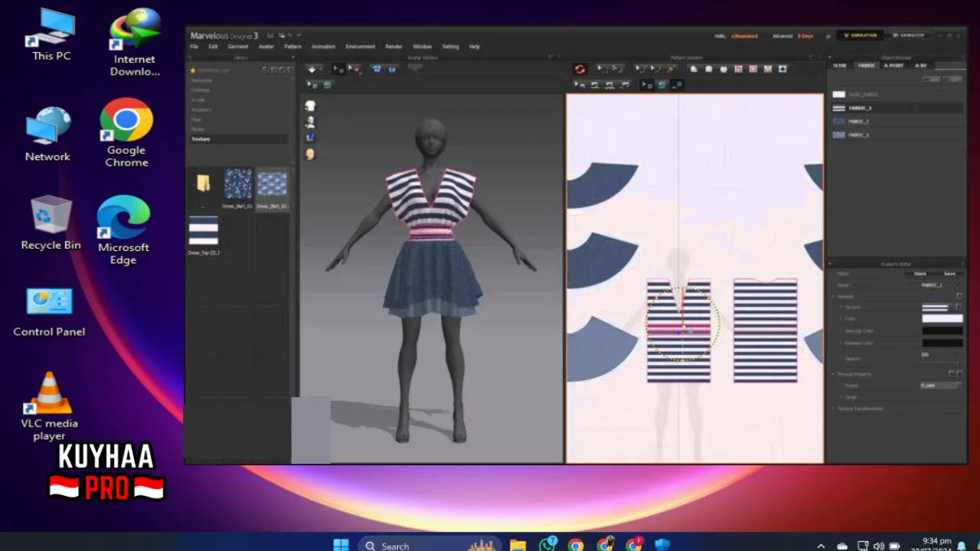The image size is (980, 551).
Task: Open the Pattern menu
Action: click(x=292, y=47)
